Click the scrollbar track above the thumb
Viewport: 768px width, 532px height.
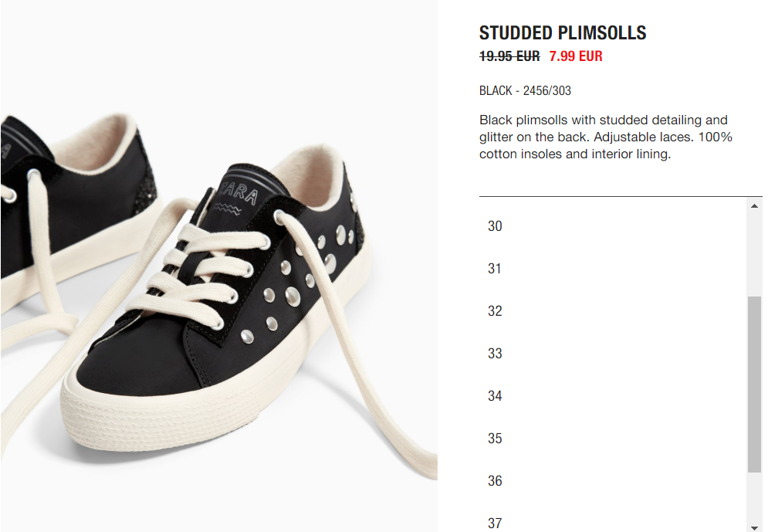pyautogui.click(x=754, y=255)
